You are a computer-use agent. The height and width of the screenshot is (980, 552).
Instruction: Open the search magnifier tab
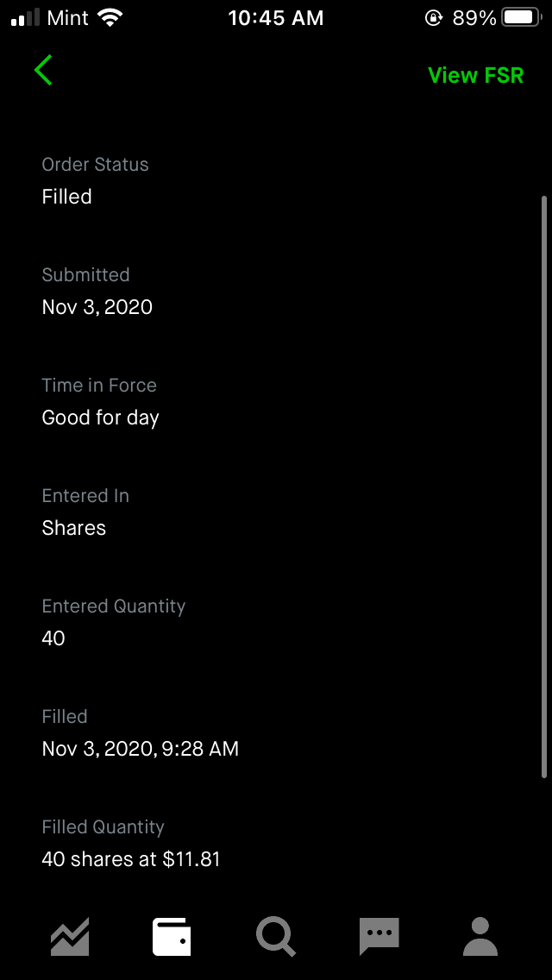[x=276, y=937]
